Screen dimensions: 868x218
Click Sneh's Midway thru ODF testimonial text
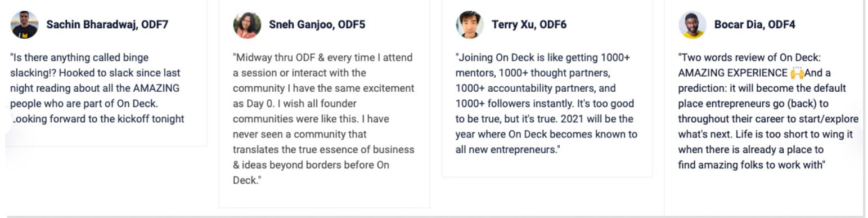[x=323, y=119]
